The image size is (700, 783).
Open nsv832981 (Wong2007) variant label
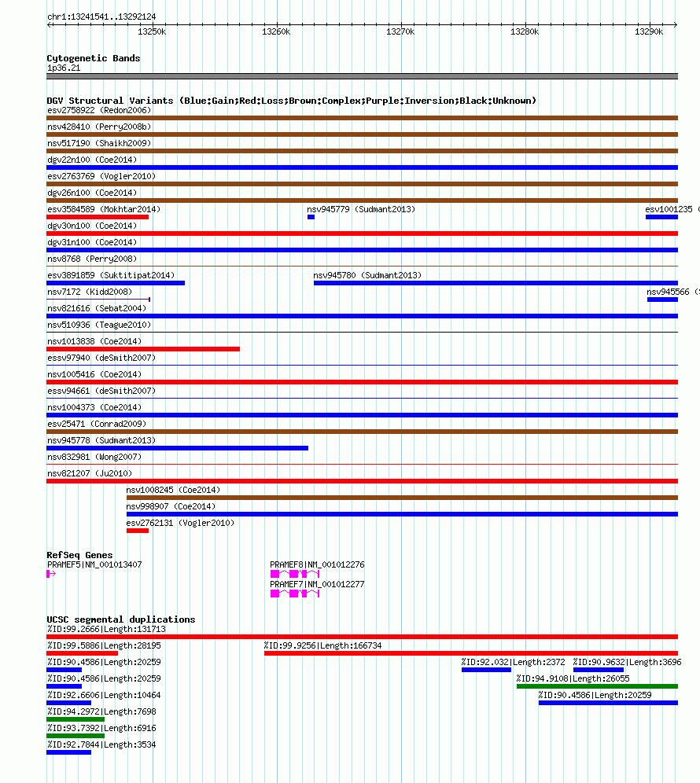94,457
